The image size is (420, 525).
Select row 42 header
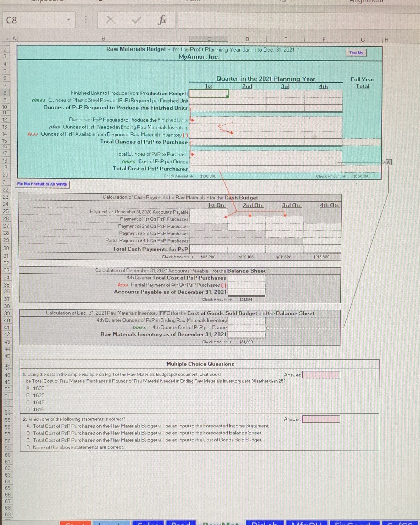pyautogui.click(x=7, y=334)
